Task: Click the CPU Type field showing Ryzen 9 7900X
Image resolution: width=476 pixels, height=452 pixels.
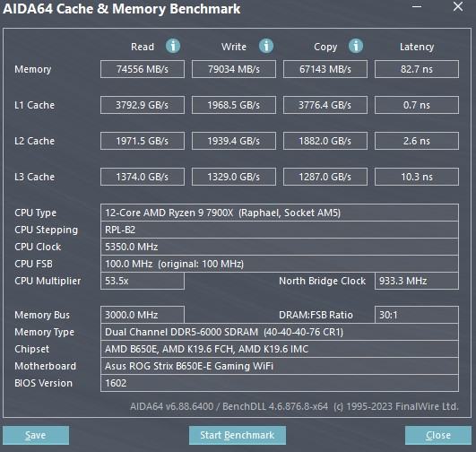Action: click(x=280, y=213)
